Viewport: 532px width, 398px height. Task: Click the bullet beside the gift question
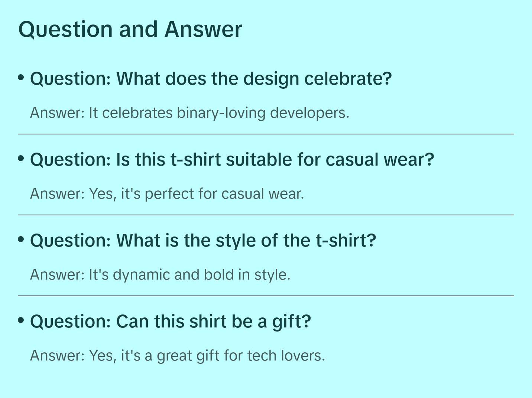coord(21,320)
